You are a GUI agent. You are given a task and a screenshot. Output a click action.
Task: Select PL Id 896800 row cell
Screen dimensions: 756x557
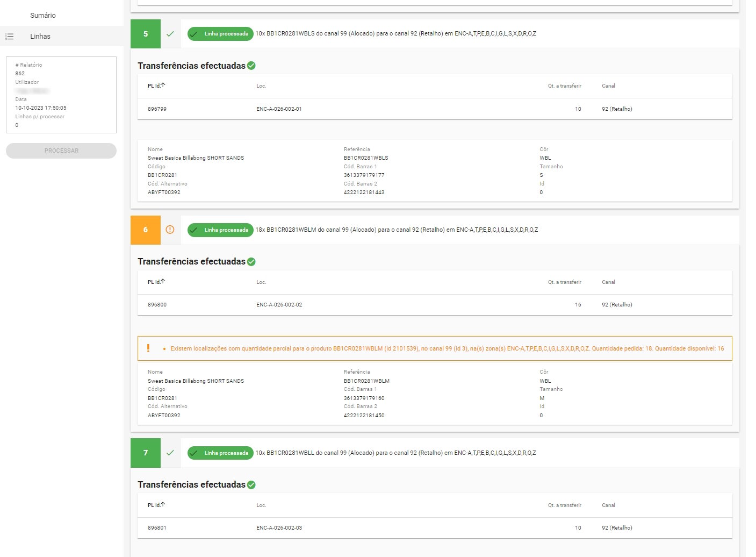[157, 305]
